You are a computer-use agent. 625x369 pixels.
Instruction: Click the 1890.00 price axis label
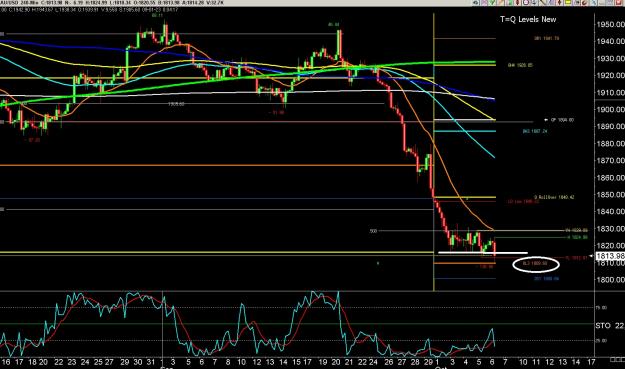click(x=610, y=126)
